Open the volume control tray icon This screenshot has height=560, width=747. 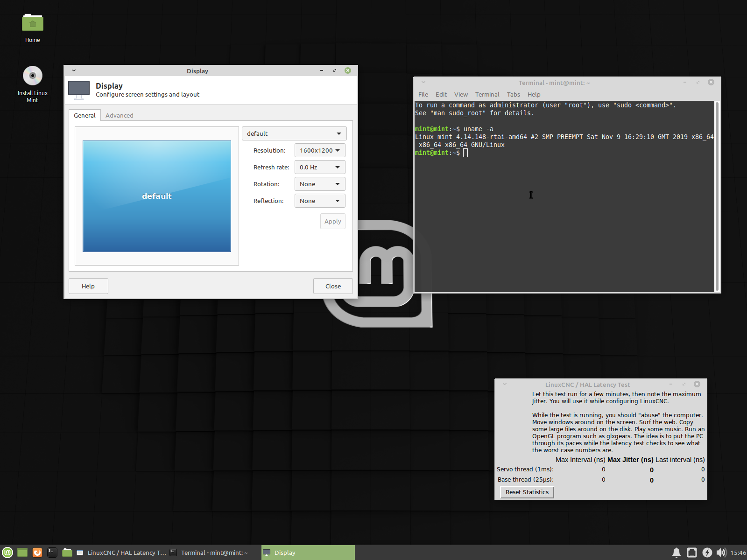(x=721, y=553)
